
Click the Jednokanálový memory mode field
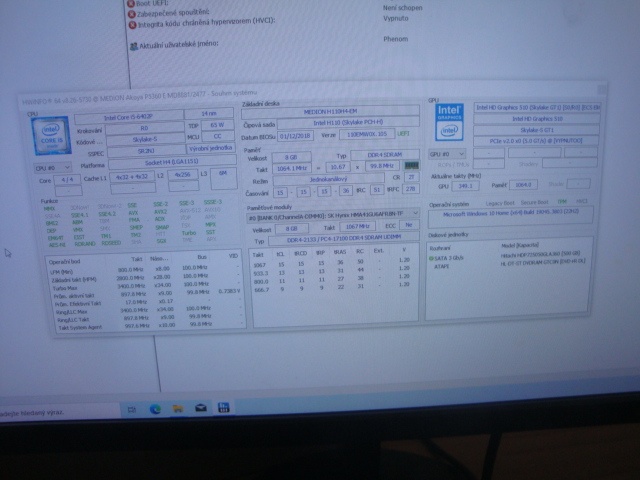coord(328,179)
